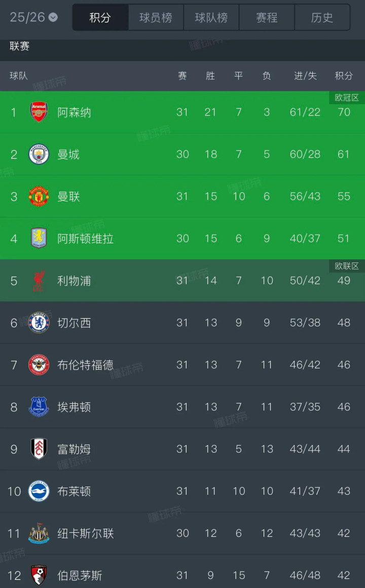The height and width of the screenshot is (588, 365).
Task: Click the Fulham club crest icon
Action: [x=39, y=449]
